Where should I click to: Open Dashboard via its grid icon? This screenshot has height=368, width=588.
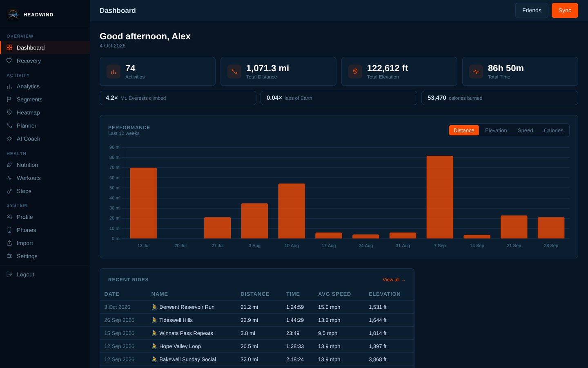point(9,47)
